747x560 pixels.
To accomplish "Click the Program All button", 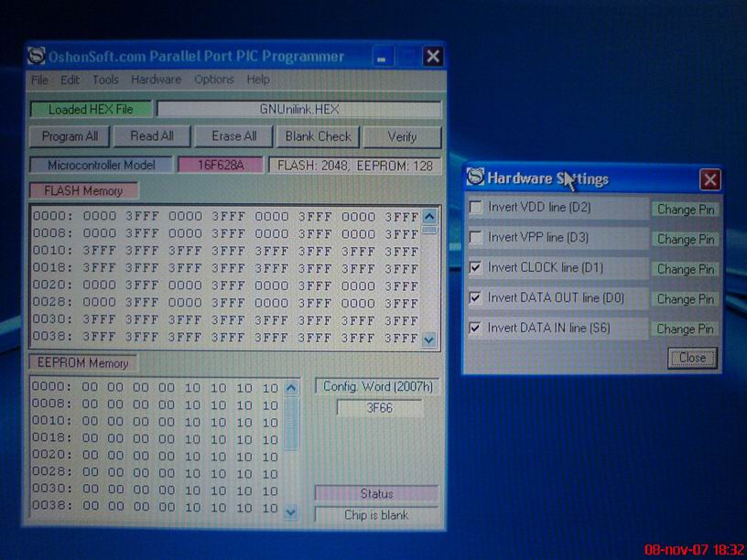I will pyautogui.click(x=70, y=136).
